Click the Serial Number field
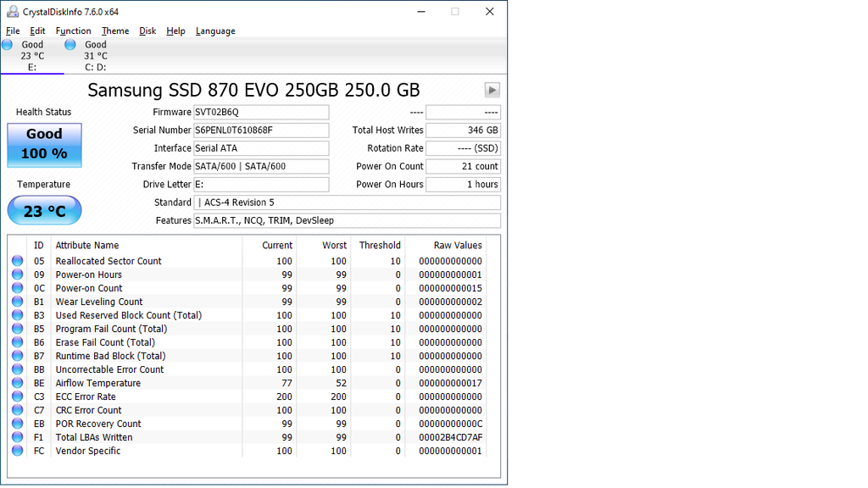This screenshot has width=868, height=488. click(x=260, y=130)
